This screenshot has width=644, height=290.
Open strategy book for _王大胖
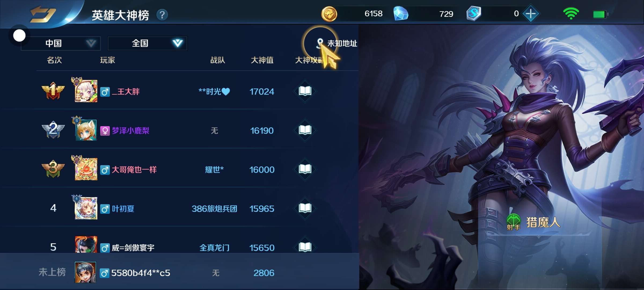(305, 91)
